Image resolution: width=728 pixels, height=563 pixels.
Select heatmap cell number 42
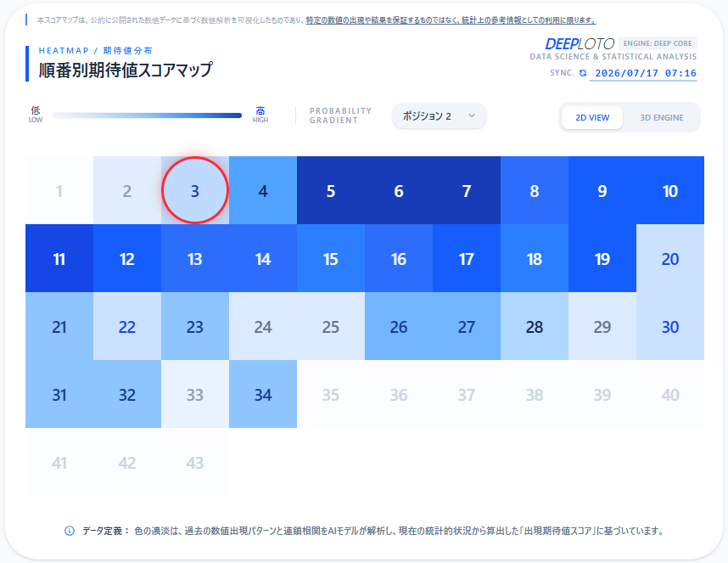click(x=127, y=462)
